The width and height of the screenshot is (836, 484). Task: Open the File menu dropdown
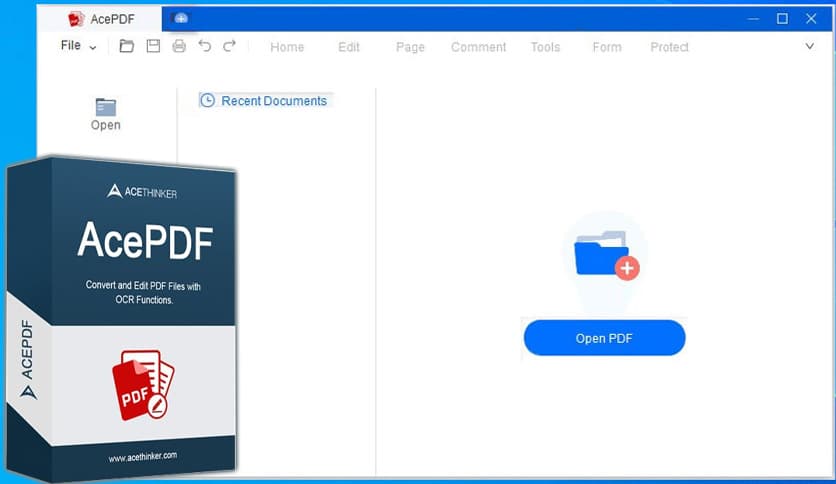[x=78, y=46]
